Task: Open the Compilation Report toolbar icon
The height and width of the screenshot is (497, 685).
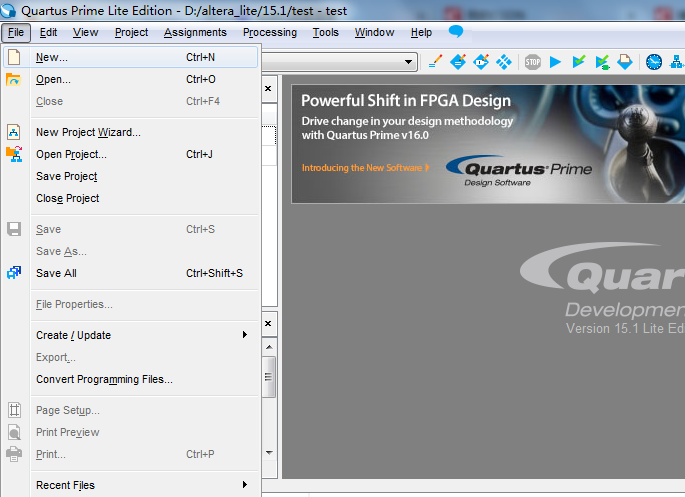Action: pyautogui.click(x=624, y=62)
